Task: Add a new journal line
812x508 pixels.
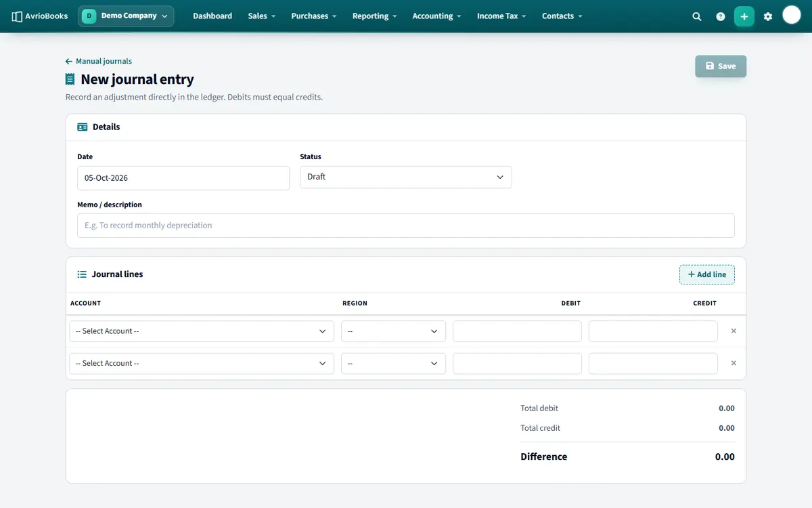Action: click(x=707, y=274)
